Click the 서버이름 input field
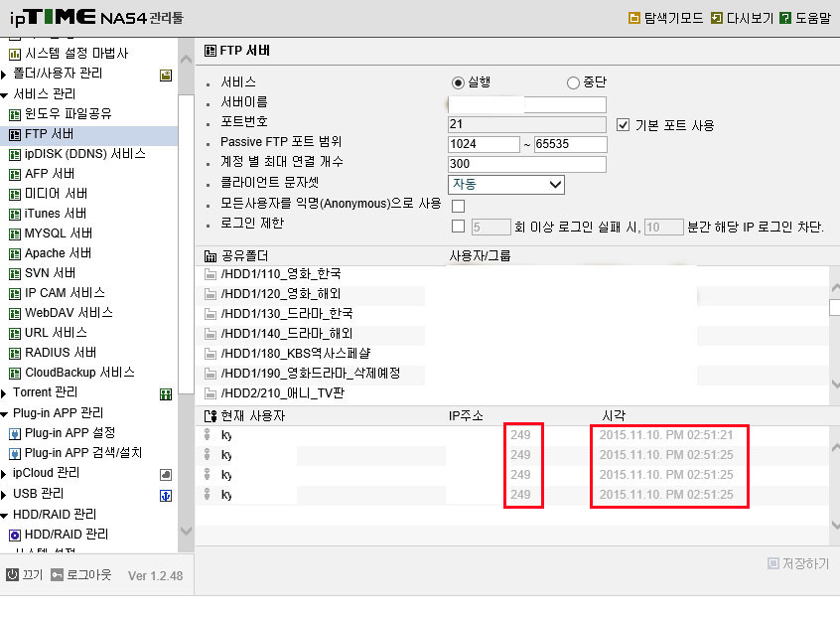Image resolution: width=840 pixels, height=617 pixels. [527, 104]
